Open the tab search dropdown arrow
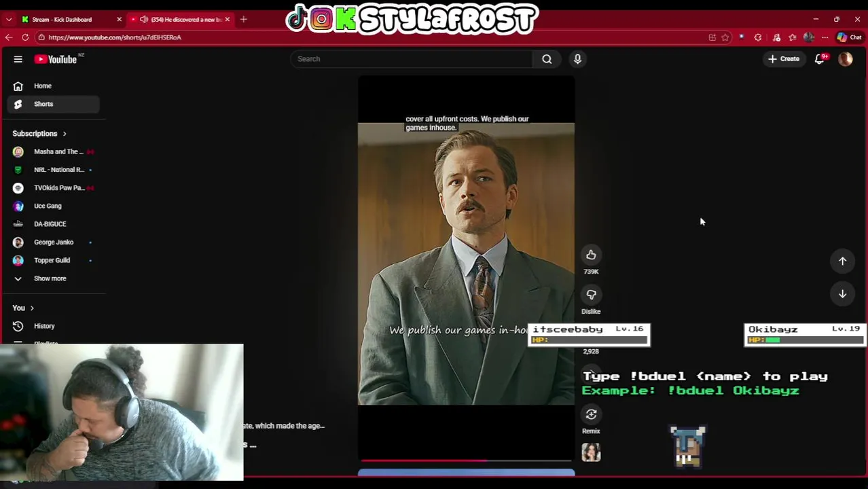This screenshot has width=868, height=489. pos(9,20)
